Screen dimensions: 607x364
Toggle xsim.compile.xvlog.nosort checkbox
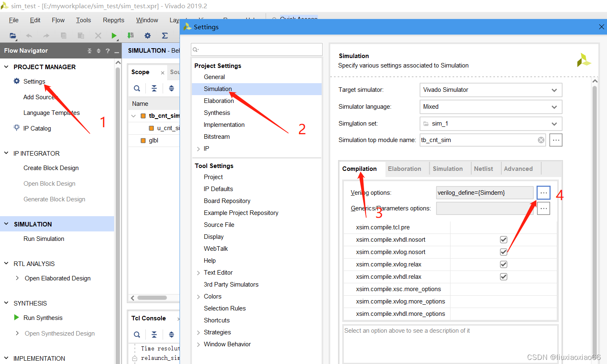pyautogui.click(x=503, y=252)
